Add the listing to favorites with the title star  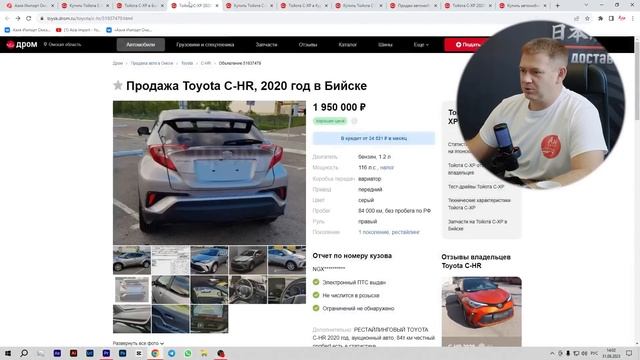[118, 85]
